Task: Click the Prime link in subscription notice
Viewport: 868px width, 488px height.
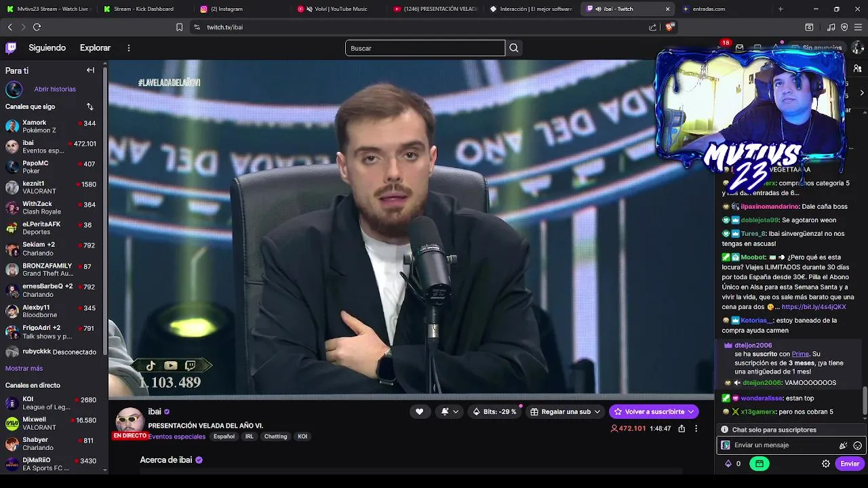Action: tap(800, 354)
